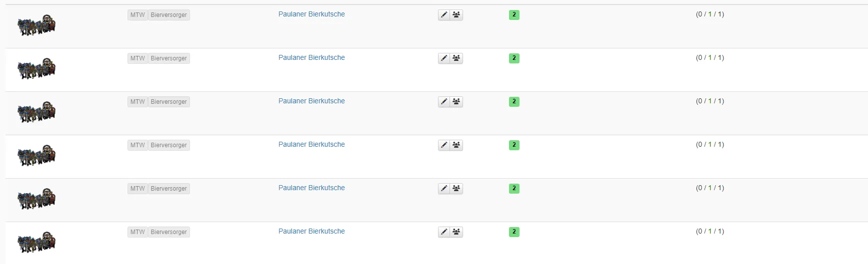Click edit pencil icon in last row

tap(443, 232)
